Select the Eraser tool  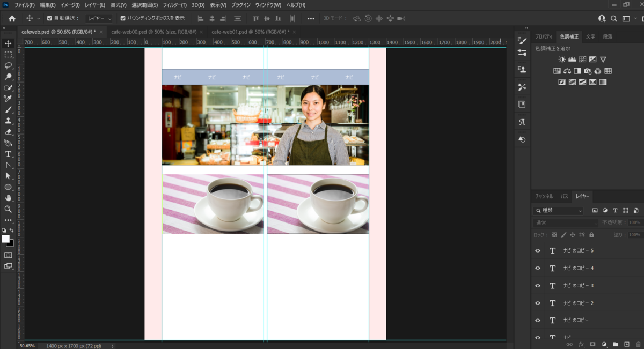(x=8, y=132)
